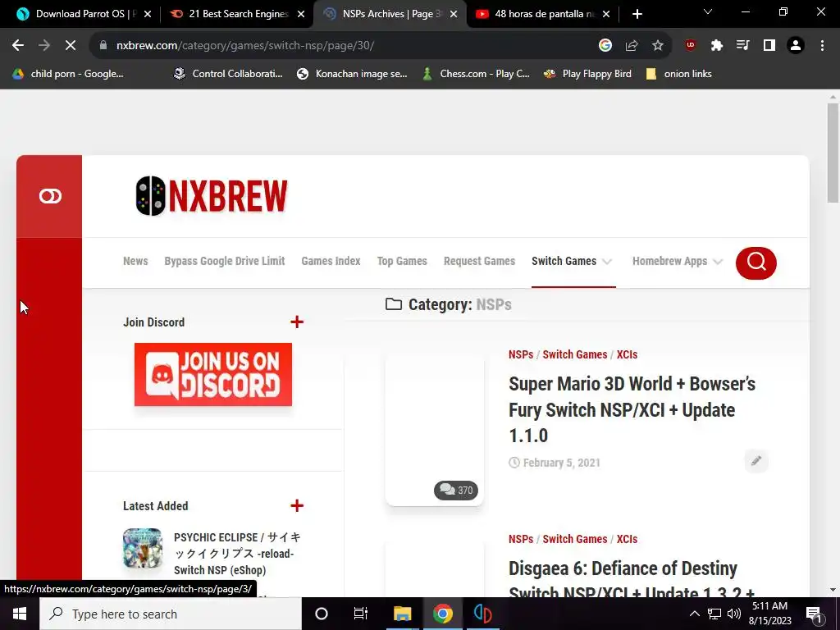Open the 370 comments bubble
The height and width of the screenshot is (630, 840).
(456, 491)
